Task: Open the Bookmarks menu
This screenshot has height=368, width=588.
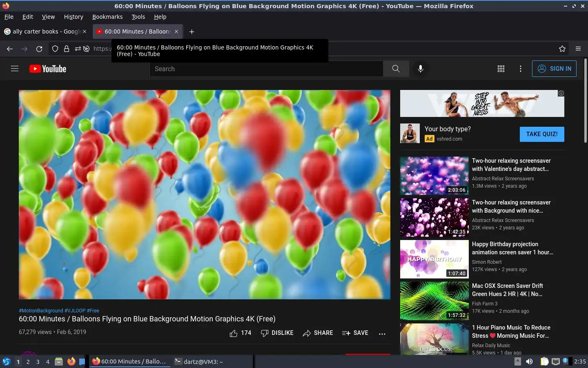Action: click(107, 17)
